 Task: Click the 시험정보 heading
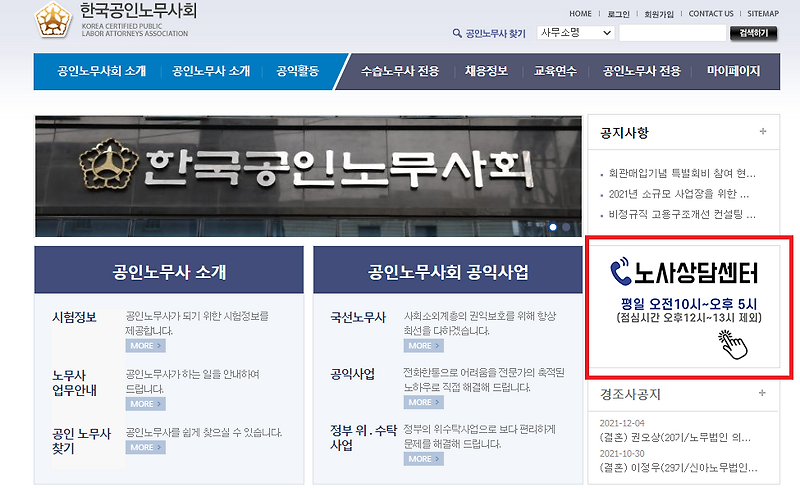tap(74, 317)
